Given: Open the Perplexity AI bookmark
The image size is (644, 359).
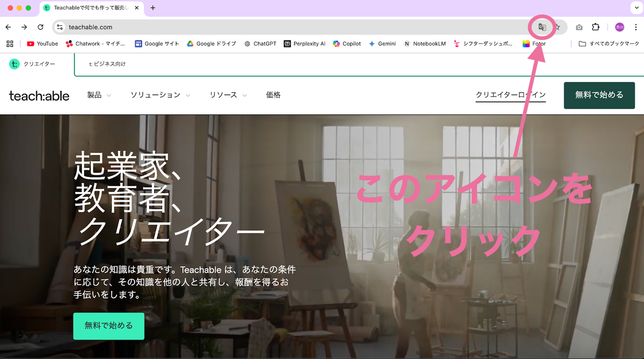Looking at the screenshot, I should (x=305, y=44).
